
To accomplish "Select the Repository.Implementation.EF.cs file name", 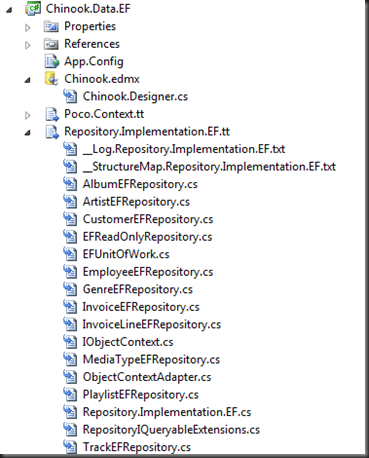I will 167,412.
